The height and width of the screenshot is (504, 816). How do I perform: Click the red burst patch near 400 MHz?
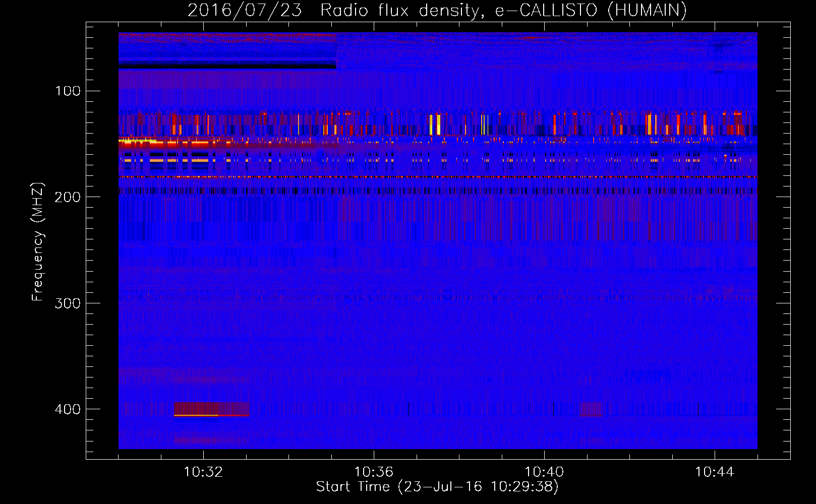pos(212,409)
